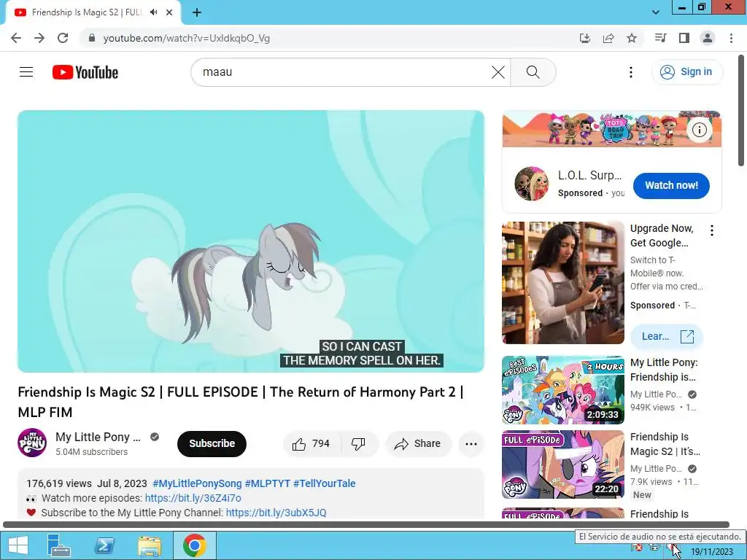The width and height of the screenshot is (747, 560).
Task: Open the Chrome profile avatar
Action: point(708,38)
